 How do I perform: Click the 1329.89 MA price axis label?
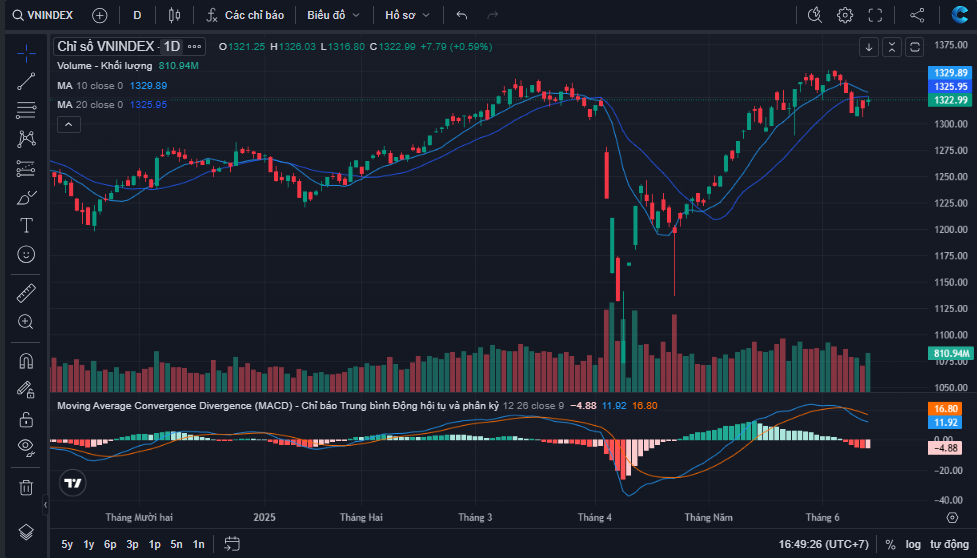click(x=950, y=73)
